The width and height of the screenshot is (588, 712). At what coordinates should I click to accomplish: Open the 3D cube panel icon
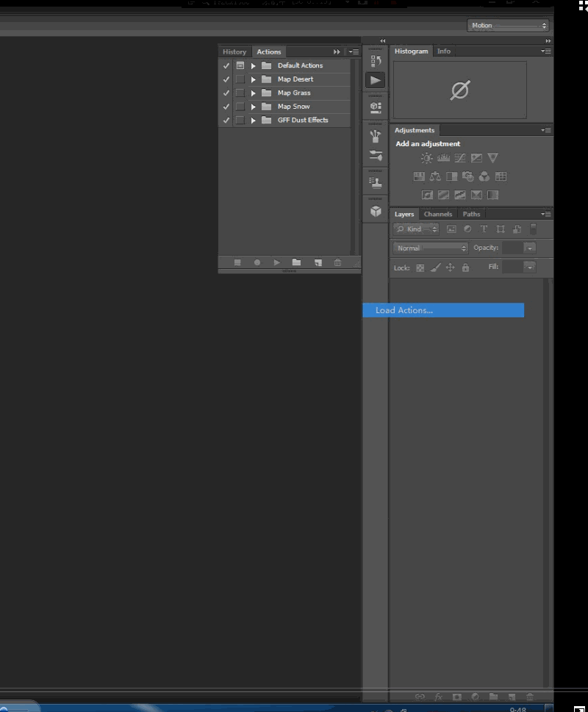pos(376,211)
